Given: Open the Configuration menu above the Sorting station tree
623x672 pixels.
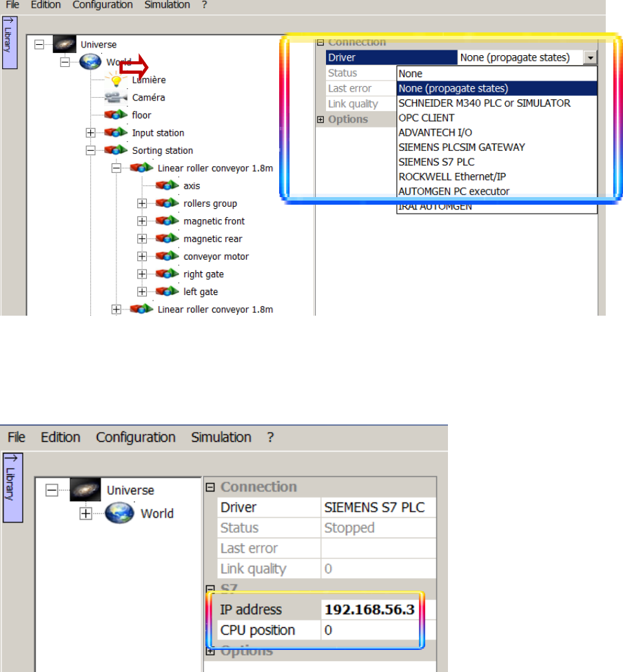Looking at the screenshot, I should [x=103, y=5].
